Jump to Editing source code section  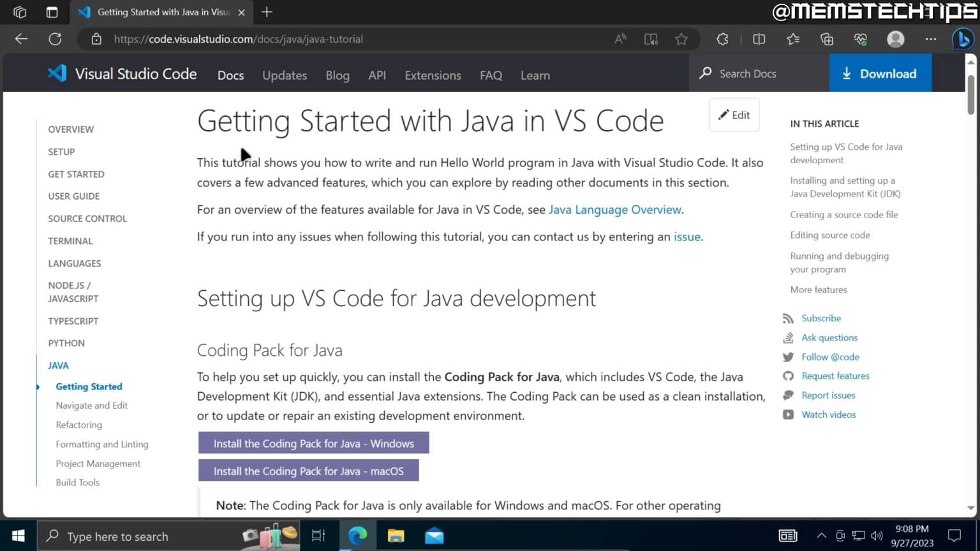[x=829, y=235]
